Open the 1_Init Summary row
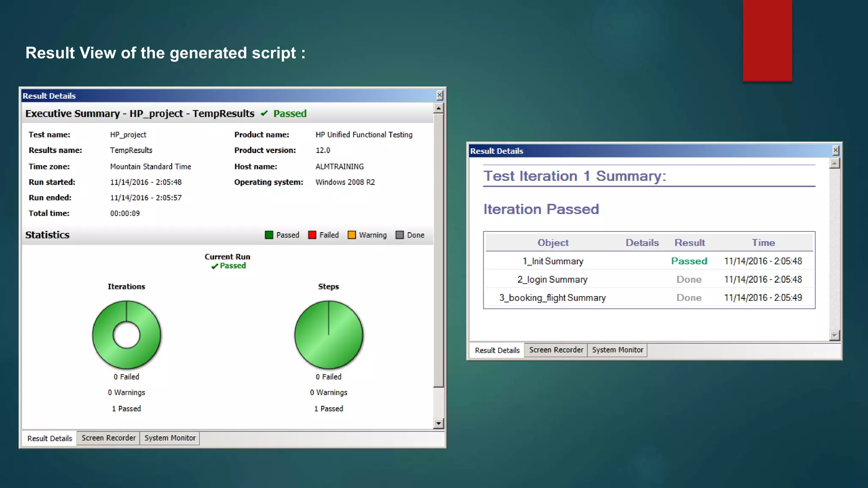This screenshot has height=488, width=868. [649, 261]
